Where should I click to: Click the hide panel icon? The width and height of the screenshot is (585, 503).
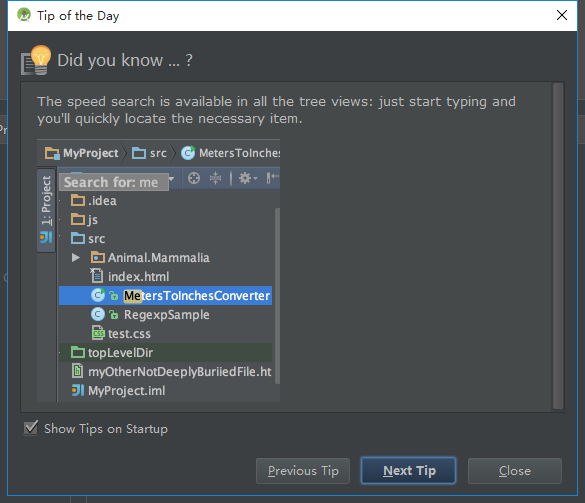272,178
